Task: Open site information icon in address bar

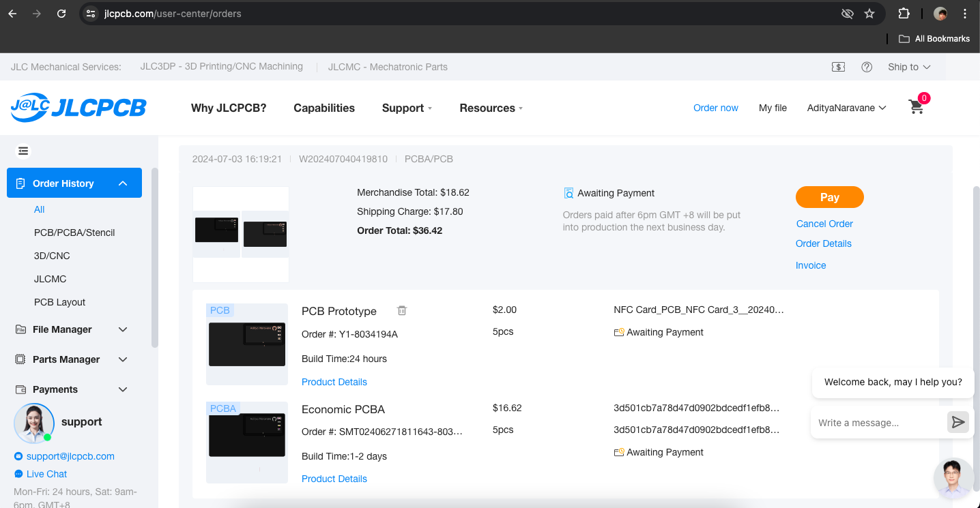Action: coord(91,14)
